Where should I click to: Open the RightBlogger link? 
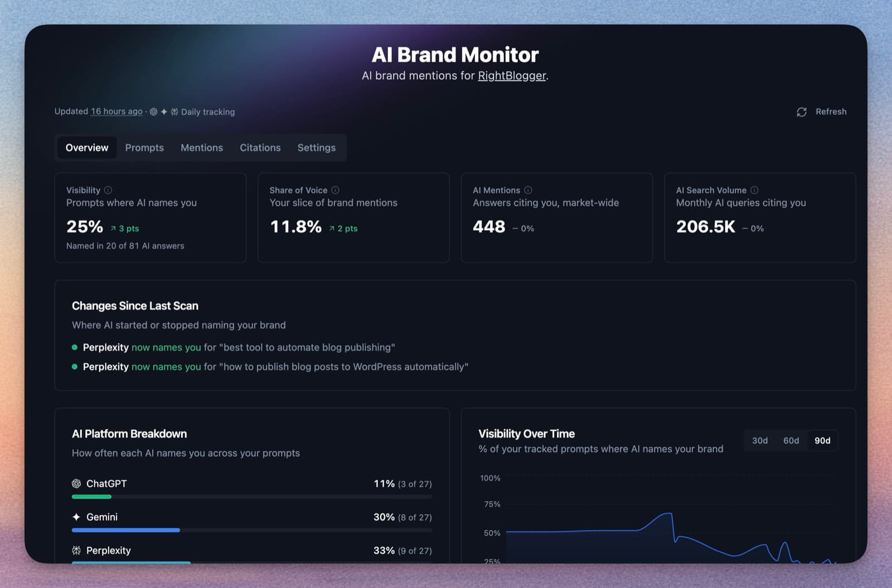pos(512,76)
